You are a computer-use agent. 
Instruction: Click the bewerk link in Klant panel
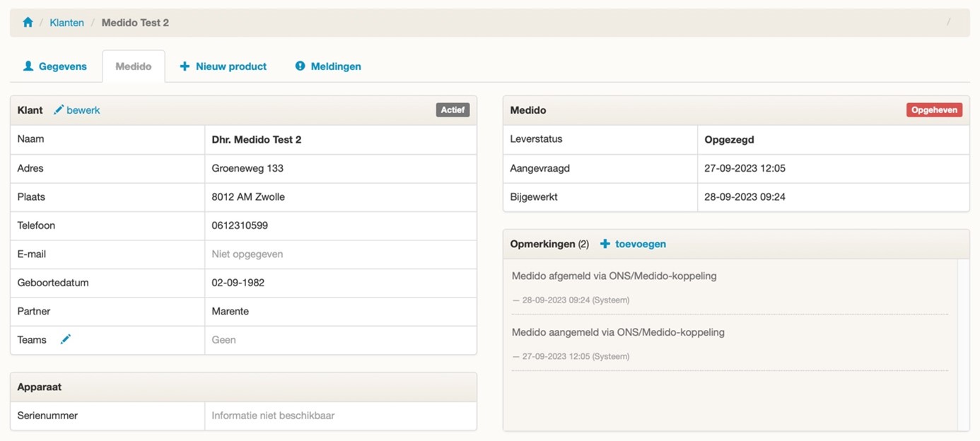tap(83, 110)
